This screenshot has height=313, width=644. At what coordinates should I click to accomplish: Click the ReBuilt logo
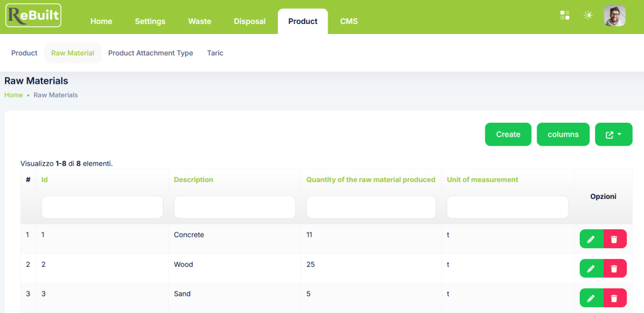tap(33, 16)
